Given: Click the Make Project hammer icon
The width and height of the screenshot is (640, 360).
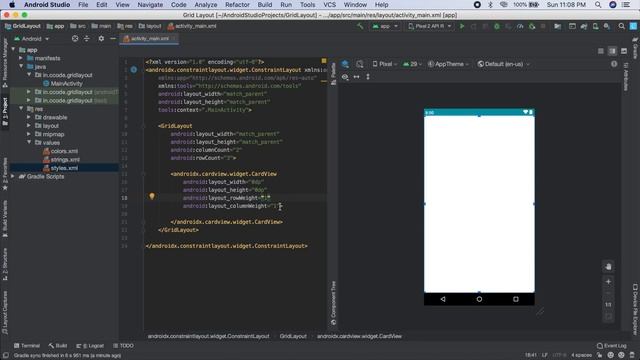Looking at the screenshot, I should click(360, 26).
